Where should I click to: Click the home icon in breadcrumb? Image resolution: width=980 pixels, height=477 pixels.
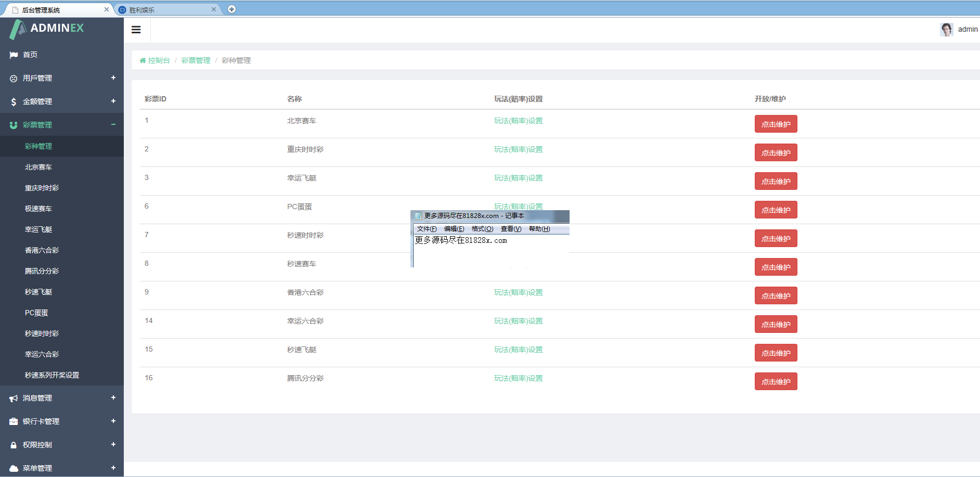pyautogui.click(x=143, y=61)
